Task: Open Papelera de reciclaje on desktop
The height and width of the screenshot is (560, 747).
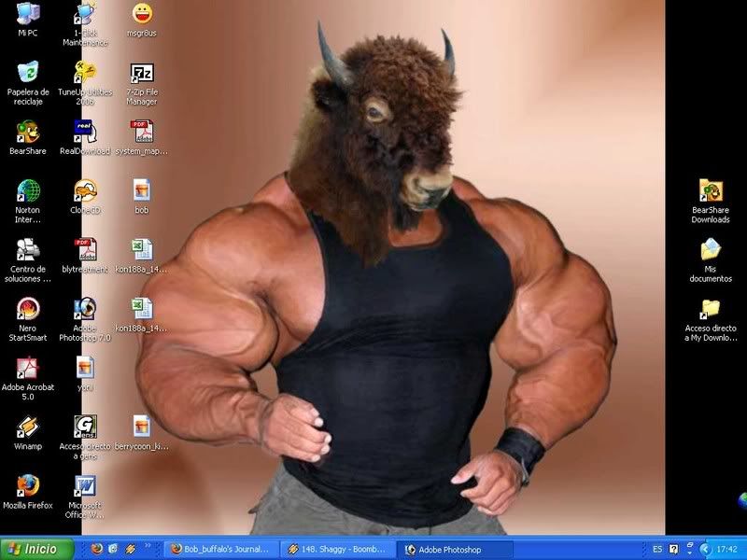Action: pyautogui.click(x=28, y=72)
